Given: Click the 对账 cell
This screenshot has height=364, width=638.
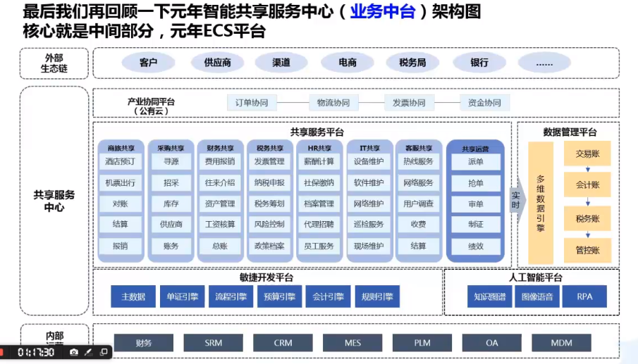Looking at the screenshot, I should pyautogui.click(x=120, y=203).
